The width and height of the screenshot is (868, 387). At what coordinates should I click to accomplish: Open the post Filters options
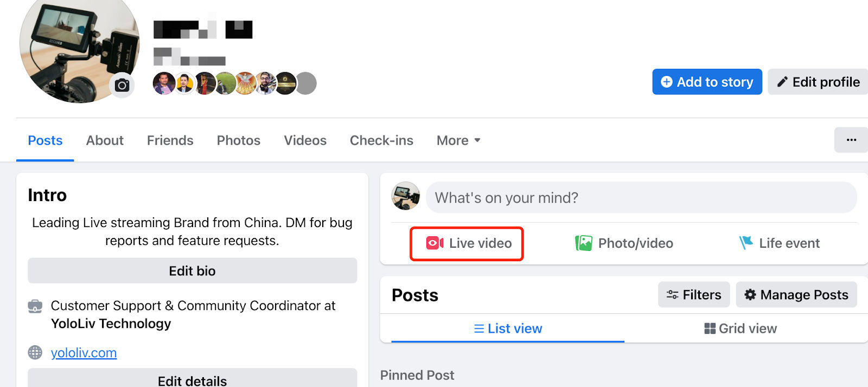click(694, 295)
